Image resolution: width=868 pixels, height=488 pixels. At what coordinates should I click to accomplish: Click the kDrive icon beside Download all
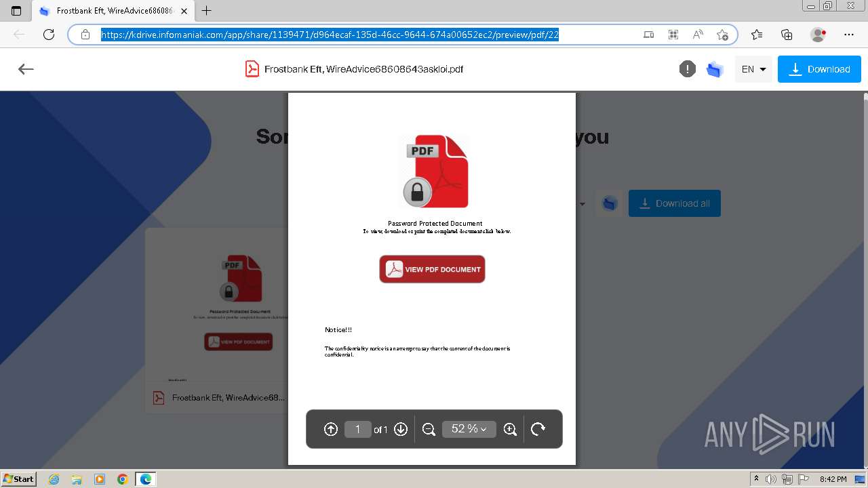(x=609, y=203)
